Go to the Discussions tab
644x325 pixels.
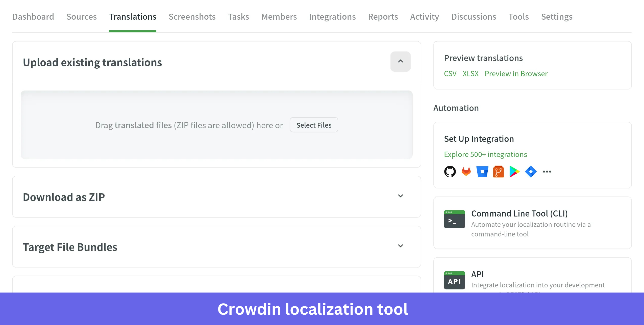coord(474,17)
